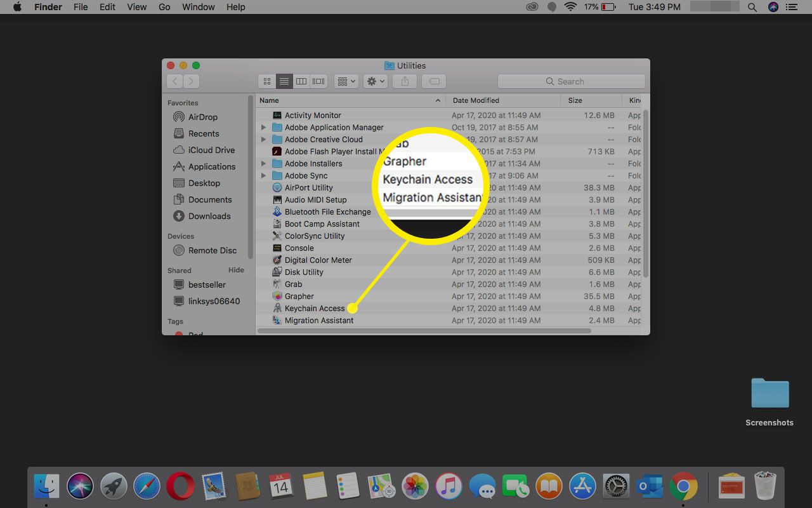The height and width of the screenshot is (508, 812).
Task: Open Safari from the Dock
Action: point(147,487)
